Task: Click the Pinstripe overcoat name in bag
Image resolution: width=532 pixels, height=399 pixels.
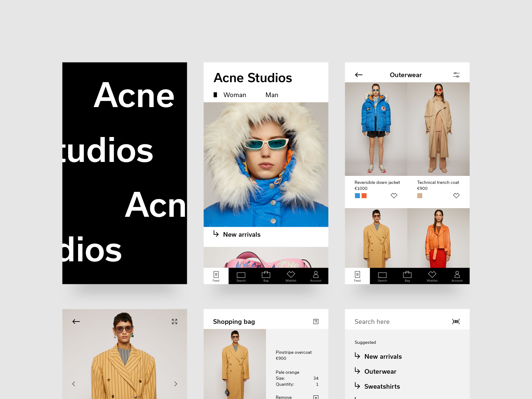Action: [294, 352]
